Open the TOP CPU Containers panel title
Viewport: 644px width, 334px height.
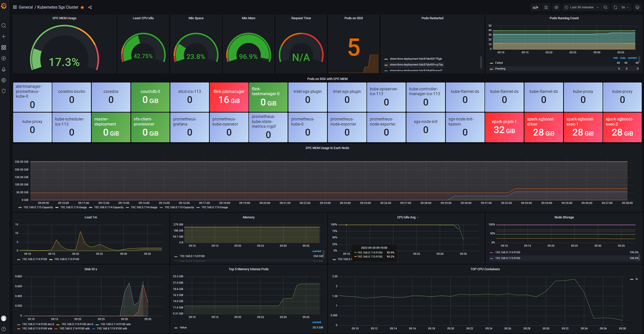[x=485, y=269]
